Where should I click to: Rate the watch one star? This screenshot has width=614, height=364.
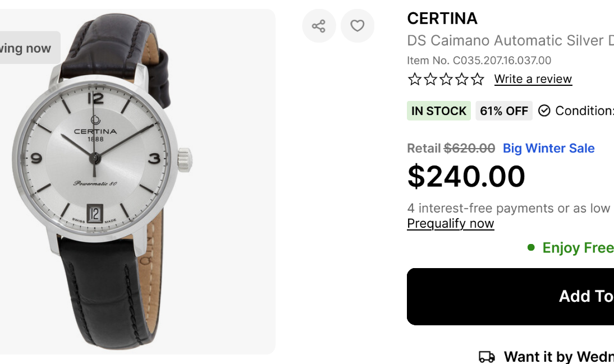tap(415, 80)
